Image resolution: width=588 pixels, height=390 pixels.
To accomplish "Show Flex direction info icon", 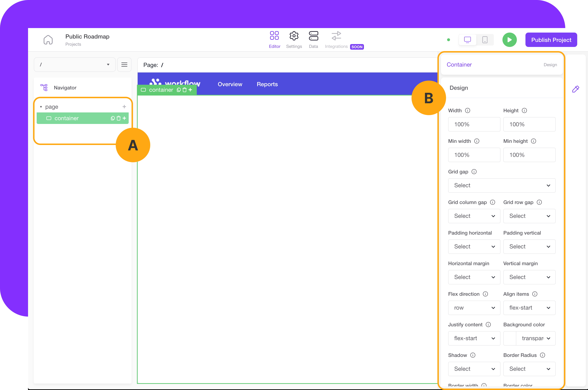I will 485,294.
